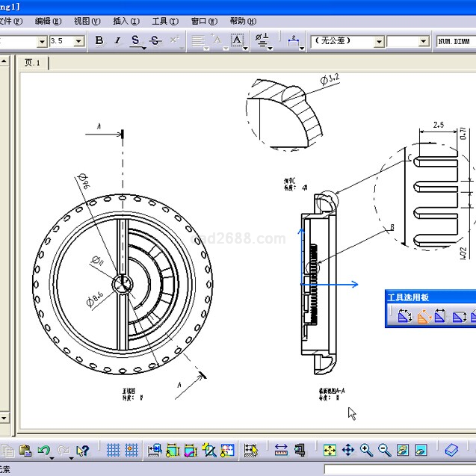Select the highlighted orange true-length dimension mode
This screenshot has width=476, height=476.
coord(423,316)
